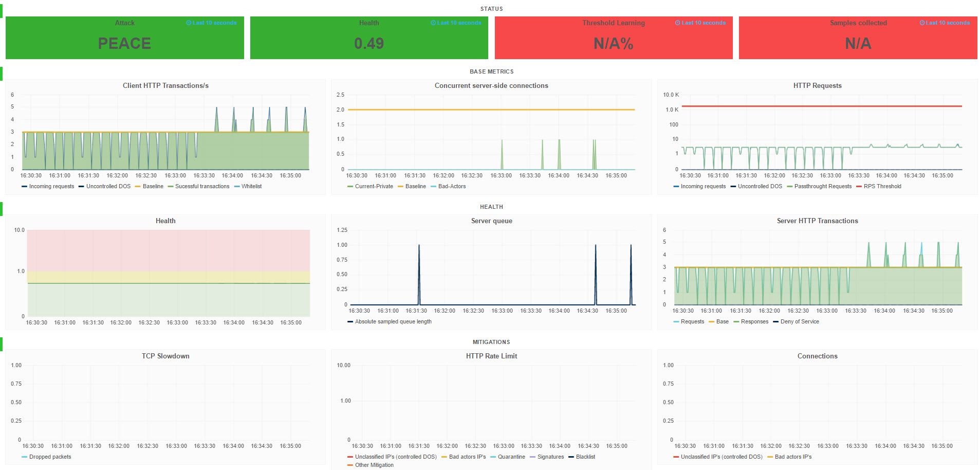Toggle the Dropped packets legend entry

click(50, 457)
